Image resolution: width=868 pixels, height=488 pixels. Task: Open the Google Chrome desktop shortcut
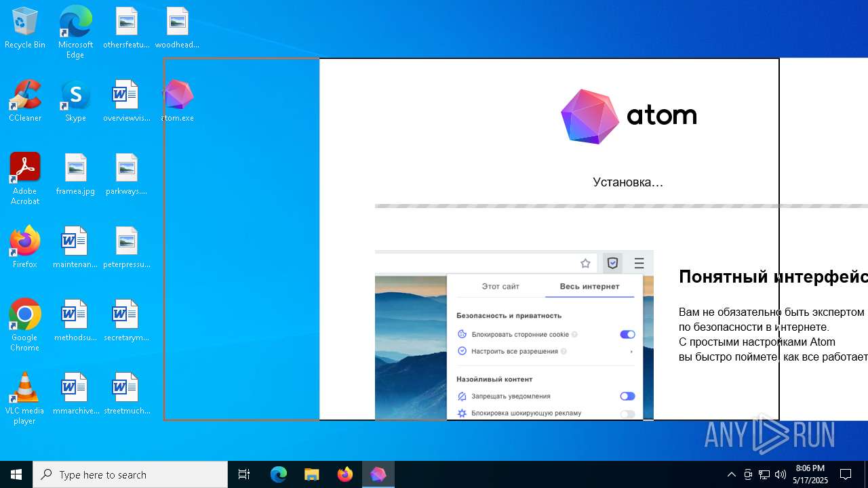coord(25,325)
